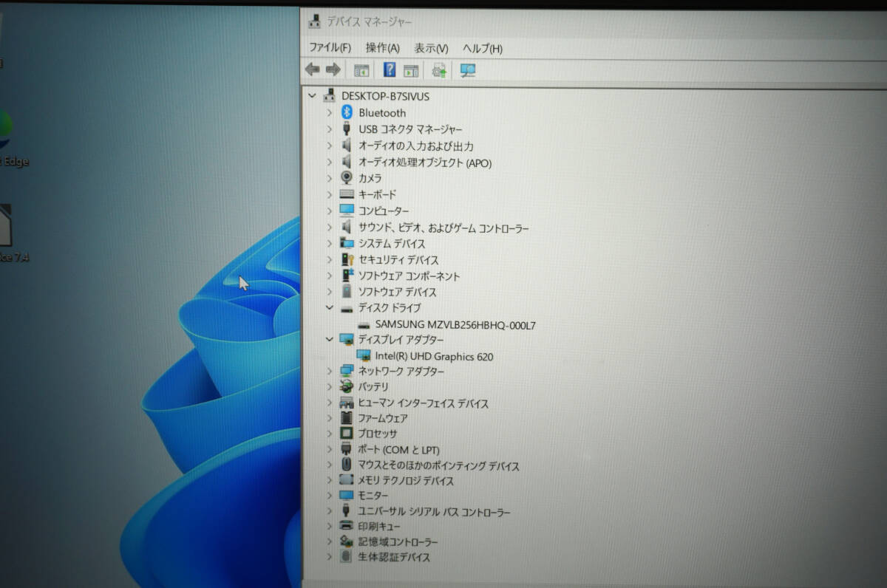Expand the バッテリ category
This screenshot has width=887, height=588.
[x=330, y=386]
